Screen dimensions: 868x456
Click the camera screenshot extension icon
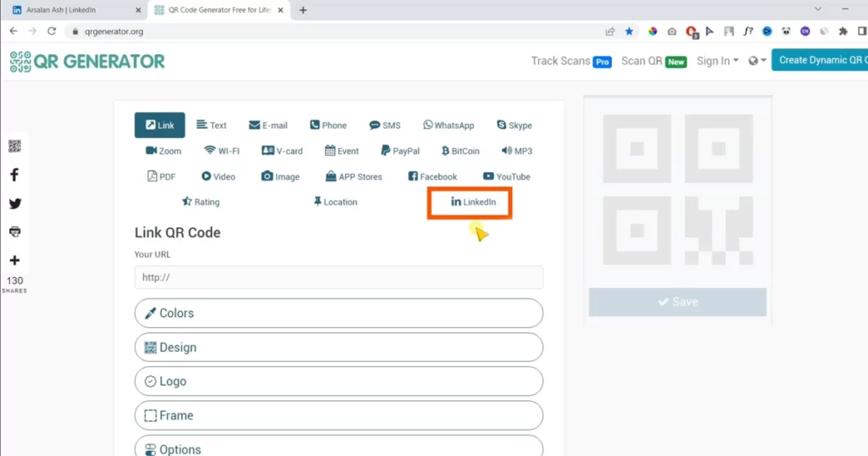pos(672,31)
